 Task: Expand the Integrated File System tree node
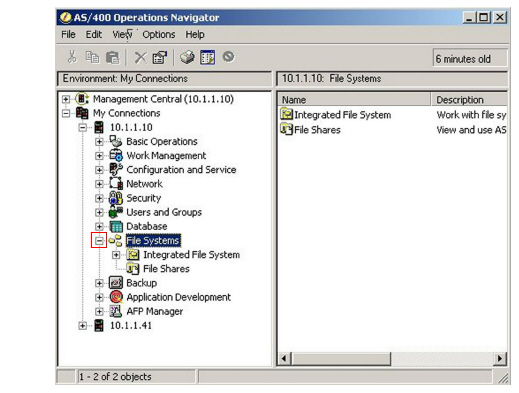(116, 255)
